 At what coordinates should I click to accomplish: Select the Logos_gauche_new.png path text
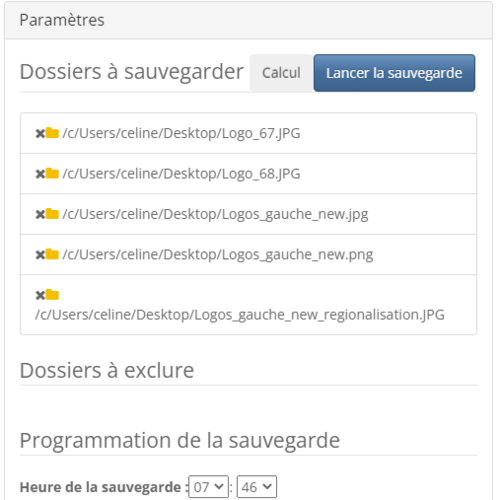[x=218, y=255]
